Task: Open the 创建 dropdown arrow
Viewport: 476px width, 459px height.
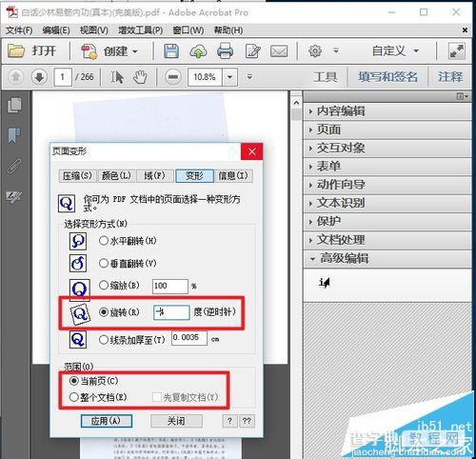Action: [x=135, y=51]
